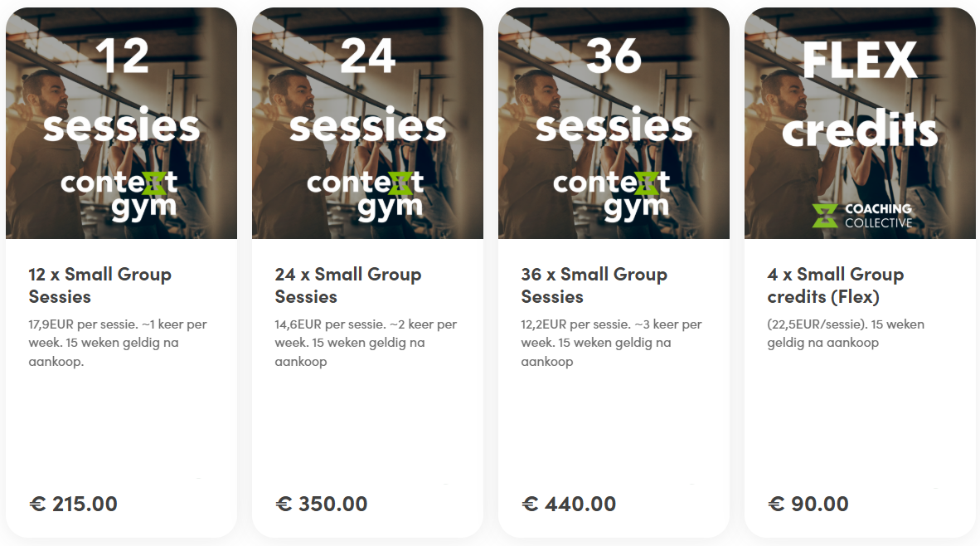Open the 12 x Small Group Sessies title

[x=100, y=285]
